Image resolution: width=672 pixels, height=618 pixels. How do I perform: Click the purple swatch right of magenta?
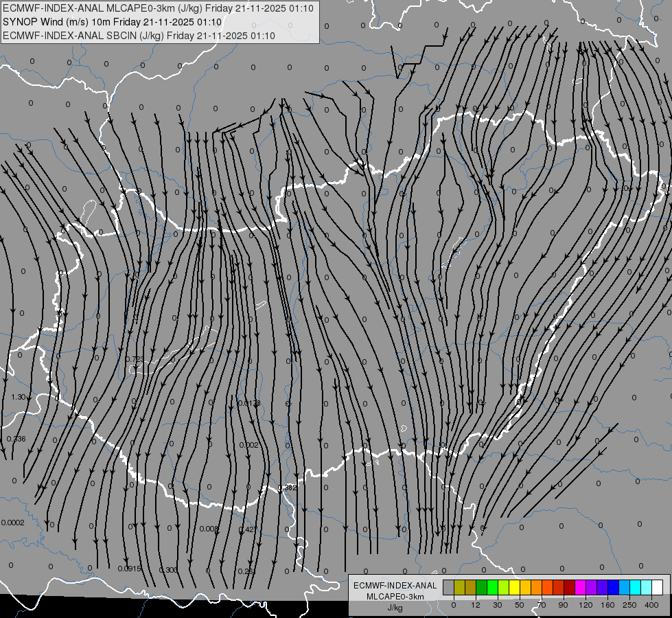click(x=592, y=587)
